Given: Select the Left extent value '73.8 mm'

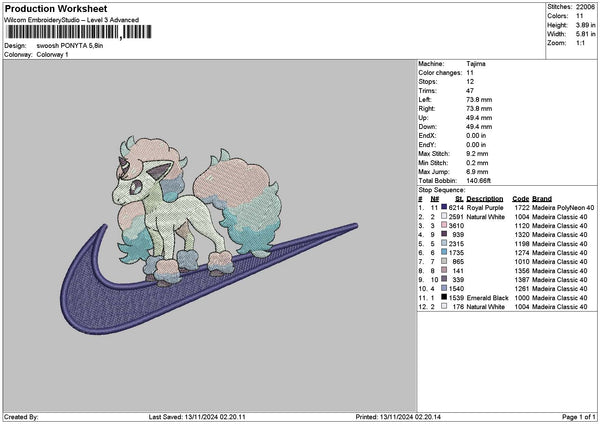Looking at the screenshot, I should click(x=479, y=99).
